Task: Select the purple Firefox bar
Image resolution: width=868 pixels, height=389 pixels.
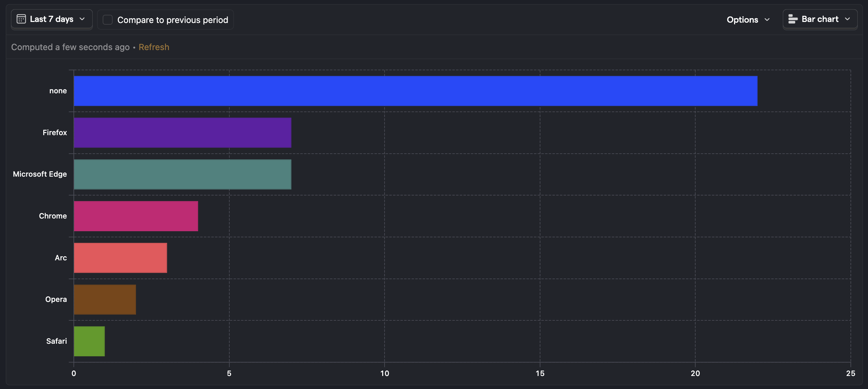Action: [x=182, y=133]
